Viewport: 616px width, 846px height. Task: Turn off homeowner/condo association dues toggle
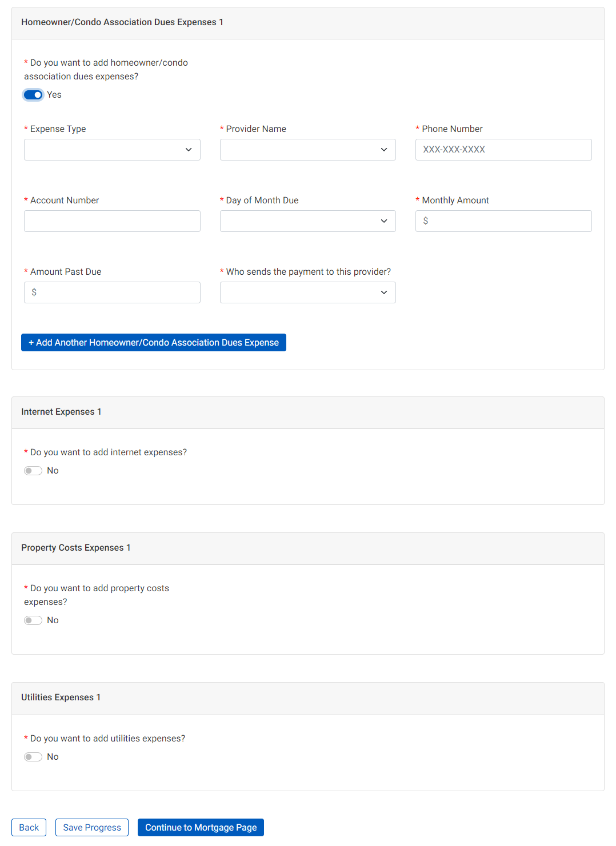(x=33, y=95)
